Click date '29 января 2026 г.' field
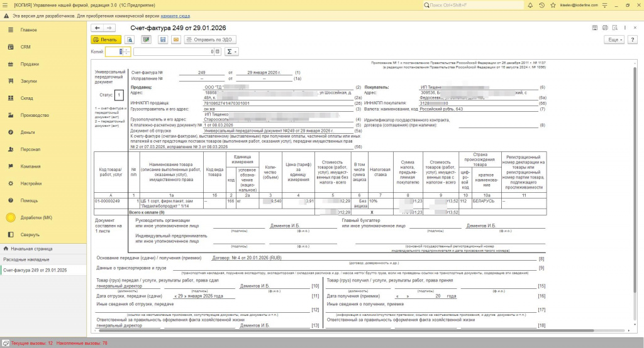The width and height of the screenshot is (644, 348). [264, 73]
